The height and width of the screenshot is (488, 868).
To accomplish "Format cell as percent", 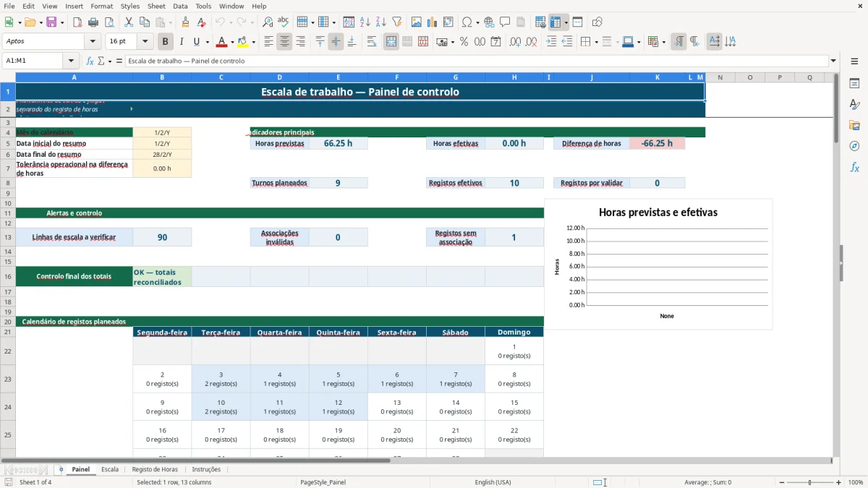I will pos(464,42).
